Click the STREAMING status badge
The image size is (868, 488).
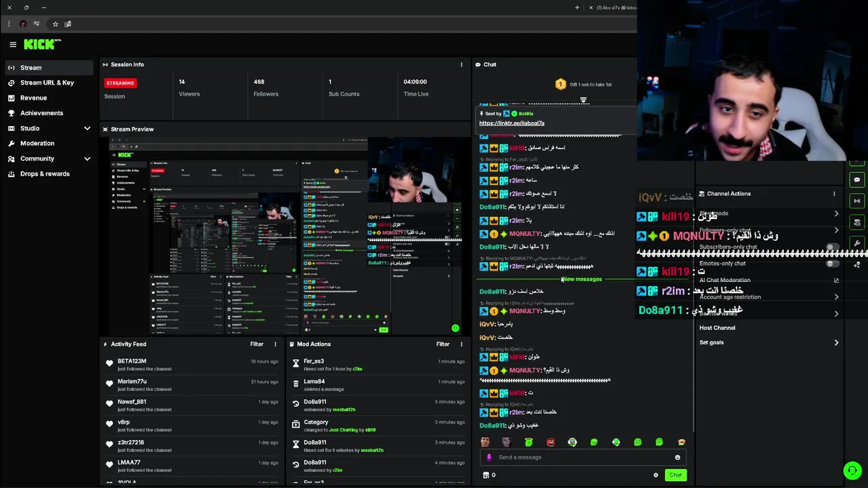pyautogui.click(x=120, y=83)
